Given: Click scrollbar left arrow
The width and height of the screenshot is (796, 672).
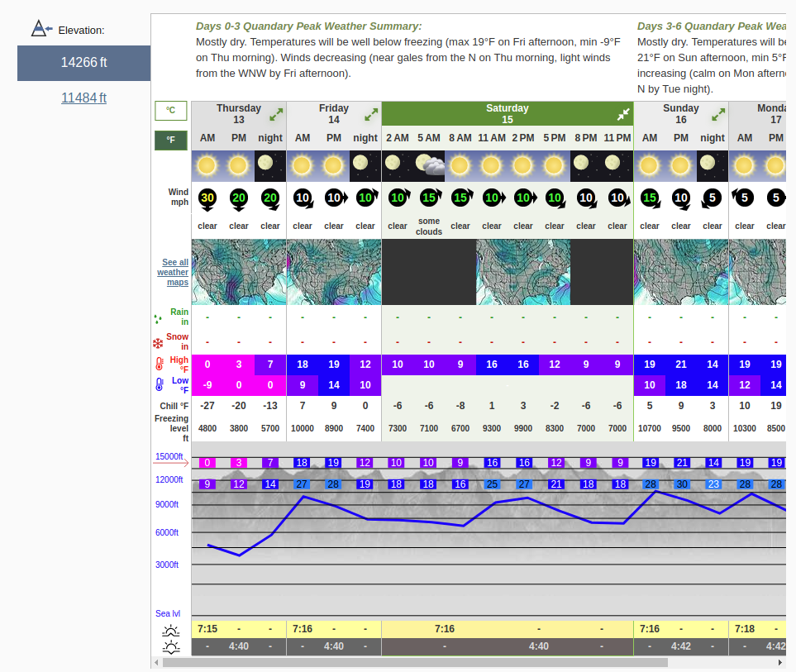Looking at the screenshot, I should pos(156,662).
